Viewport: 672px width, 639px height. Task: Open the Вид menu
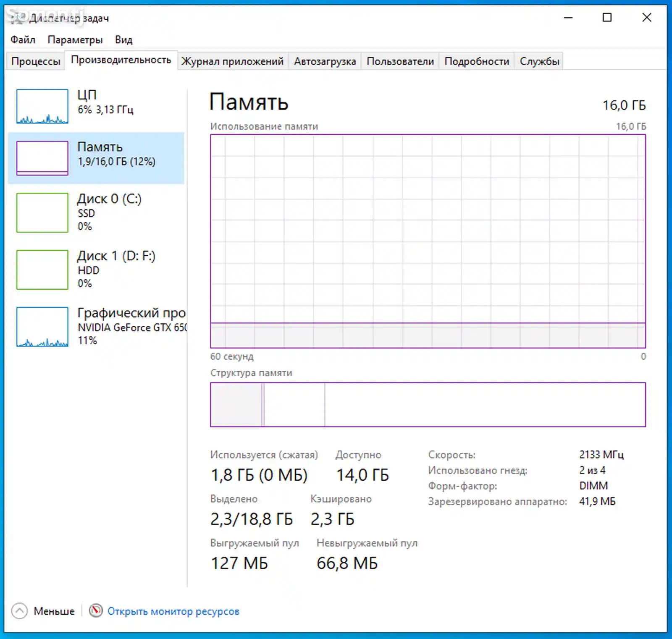[x=123, y=39]
